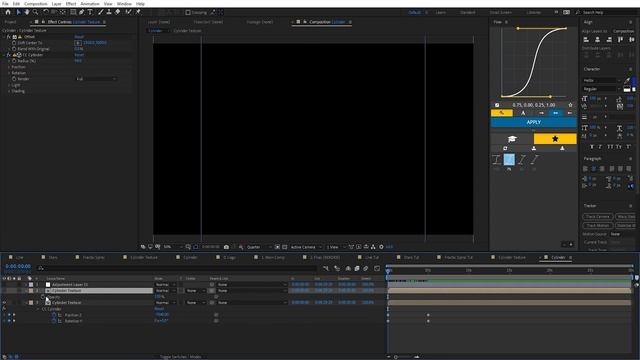Click Toggle Switches / Modes button
The image size is (640, 360).
[x=180, y=357]
